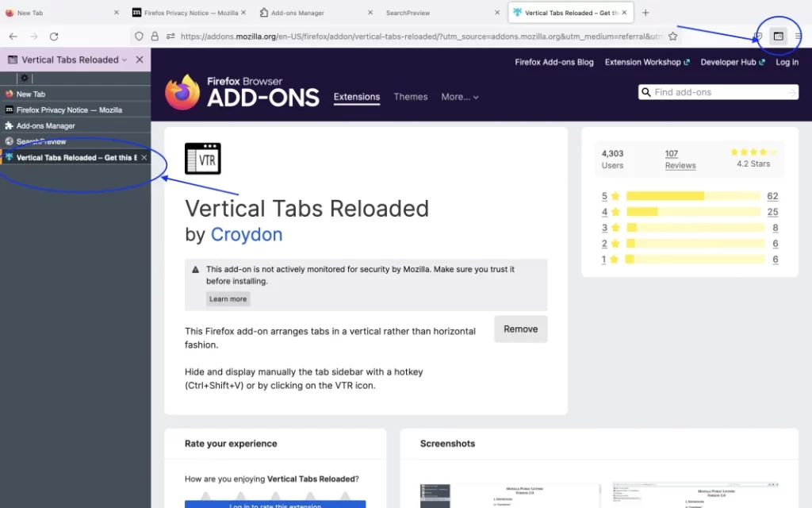
Task: Select Firefox Privacy Notice in the sidebar list
Action: pos(75,110)
